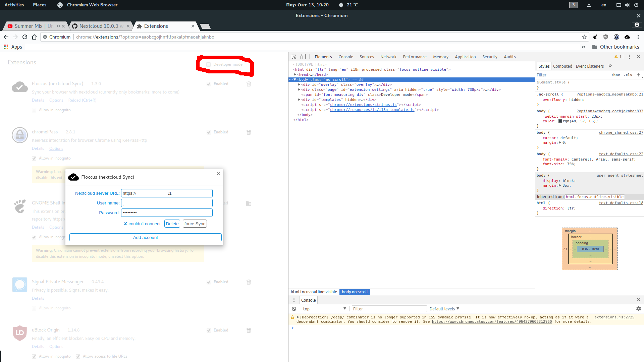Bookmark this page with the star icon
The image size is (644, 362).
(x=584, y=37)
